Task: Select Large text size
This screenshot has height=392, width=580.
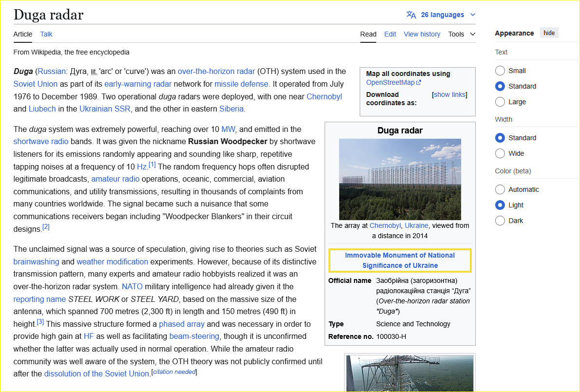Action: click(x=500, y=102)
